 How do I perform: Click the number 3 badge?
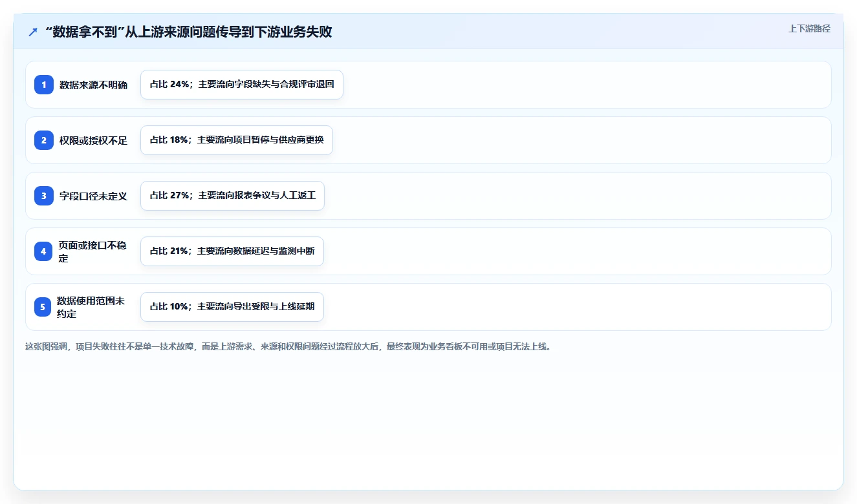[44, 196]
